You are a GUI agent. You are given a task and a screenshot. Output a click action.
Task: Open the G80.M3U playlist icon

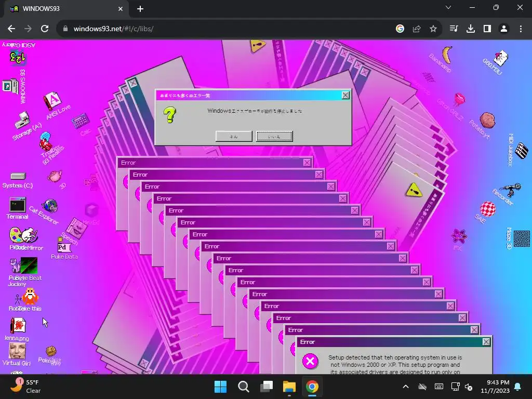click(500, 58)
